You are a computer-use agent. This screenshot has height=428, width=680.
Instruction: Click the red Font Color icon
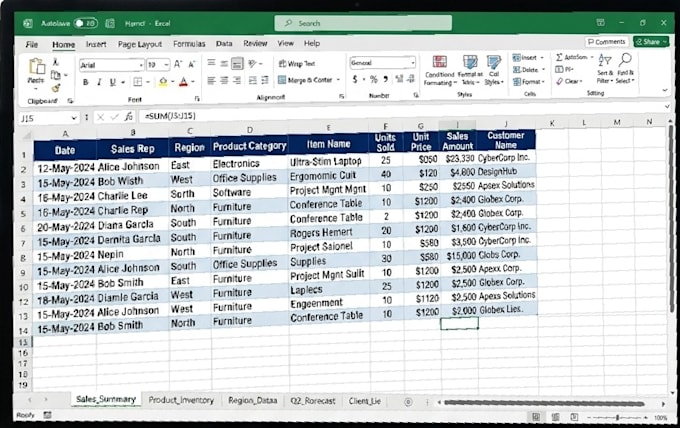point(183,82)
